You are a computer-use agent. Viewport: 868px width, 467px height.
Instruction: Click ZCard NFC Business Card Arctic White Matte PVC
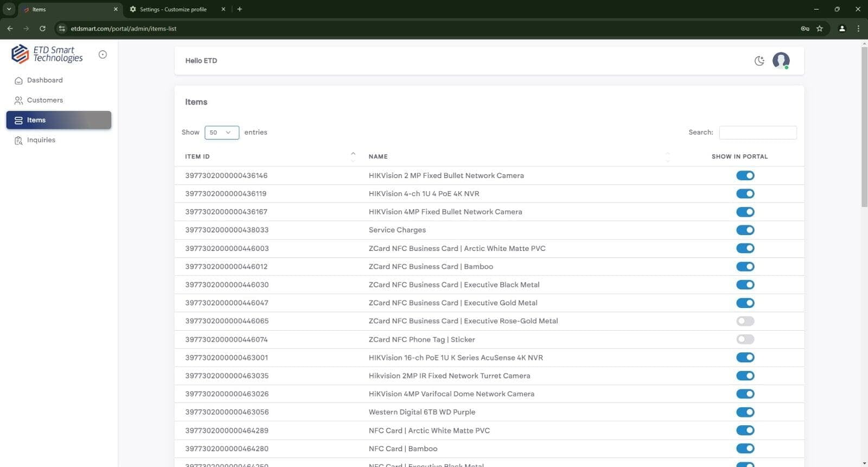pyautogui.click(x=457, y=248)
